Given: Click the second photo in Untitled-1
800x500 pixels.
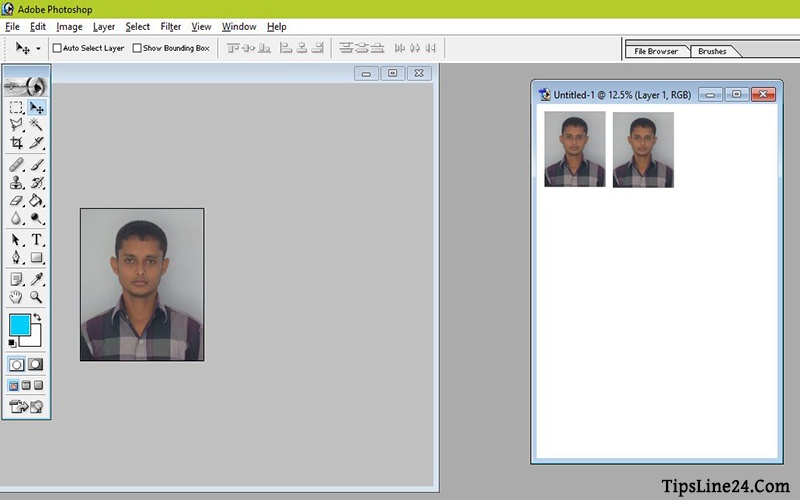Looking at the screenshot, I should pyautogui.click(x=643, y=149).
